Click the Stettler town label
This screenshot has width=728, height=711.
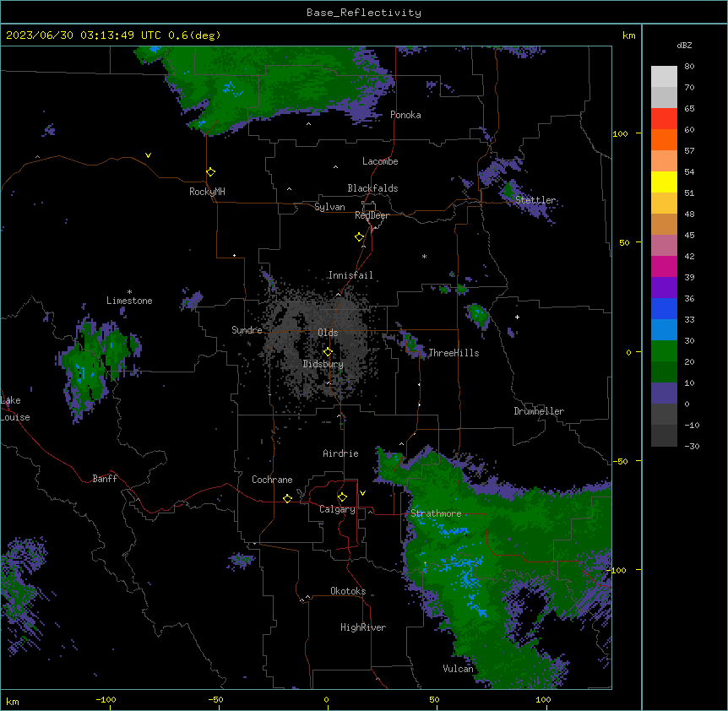(x=535, y=200)
